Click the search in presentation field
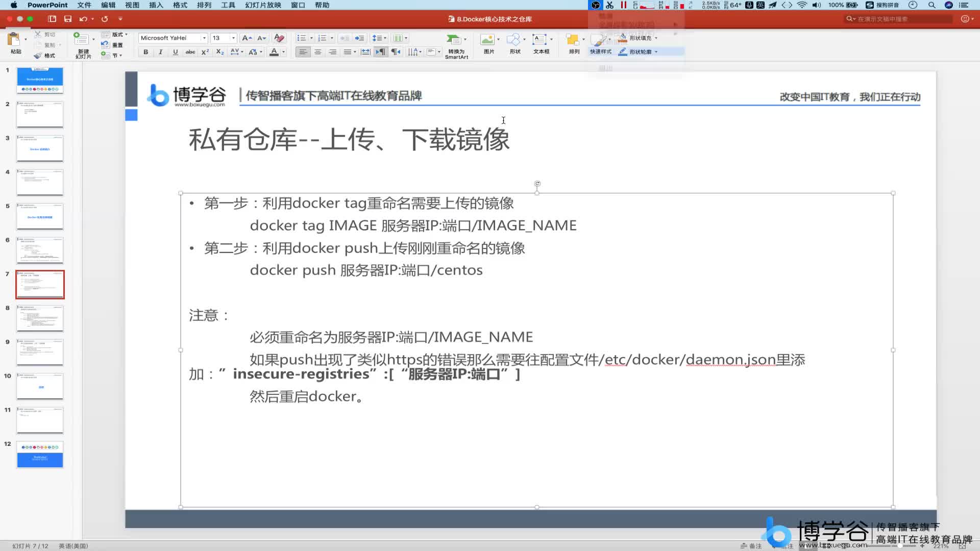 [899, 19]
